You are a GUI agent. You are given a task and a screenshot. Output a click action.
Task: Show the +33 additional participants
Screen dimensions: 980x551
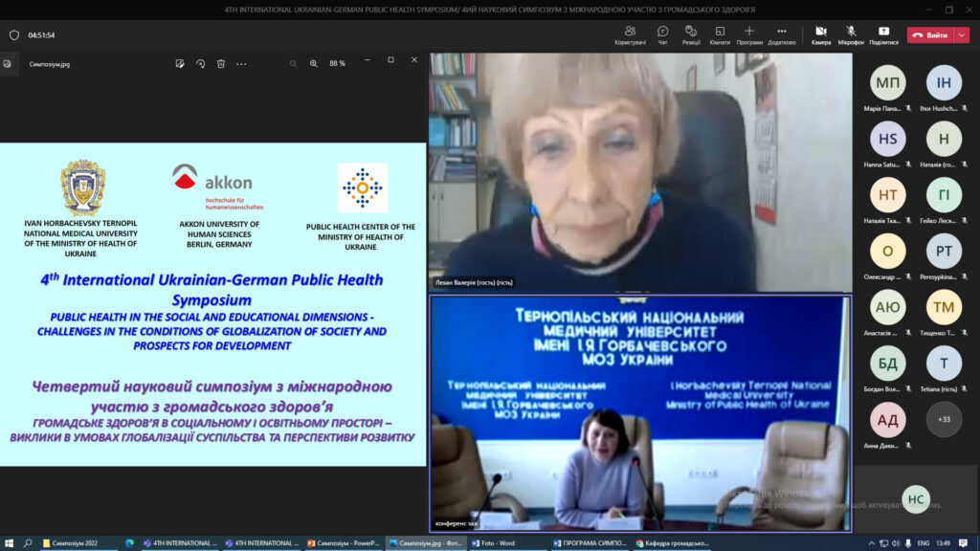pos(944,419)
